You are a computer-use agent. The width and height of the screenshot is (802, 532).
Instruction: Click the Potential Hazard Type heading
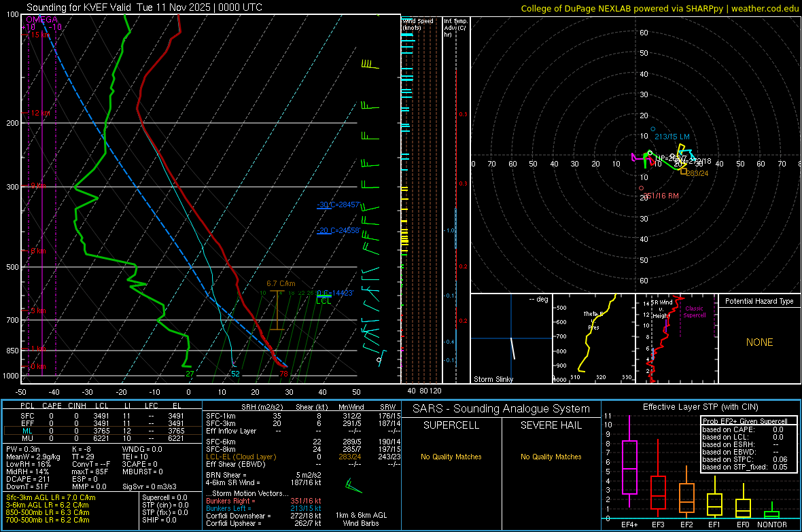759,301
